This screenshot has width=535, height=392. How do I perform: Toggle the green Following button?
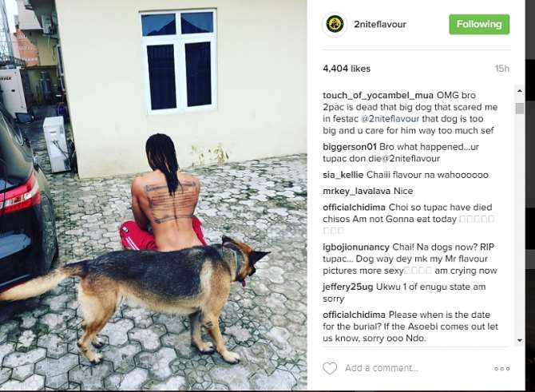479,24
